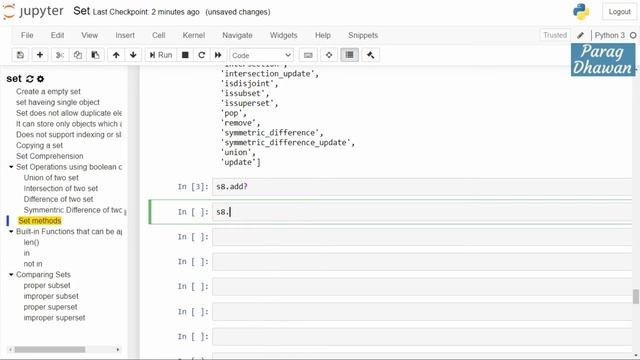This screenshot has height=360, width=640.
Task: Go to Set Comprehension section
Action: tap(49, 156)
